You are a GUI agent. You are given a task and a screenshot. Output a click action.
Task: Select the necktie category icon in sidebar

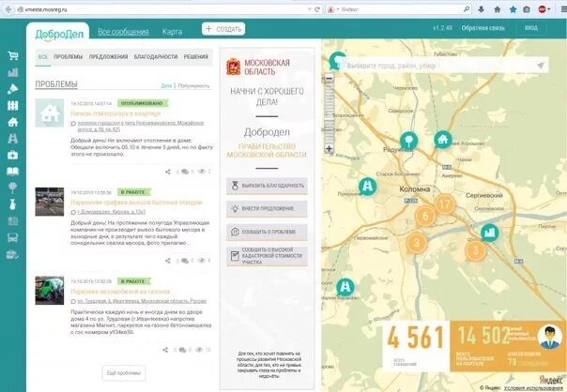[13, 204]
